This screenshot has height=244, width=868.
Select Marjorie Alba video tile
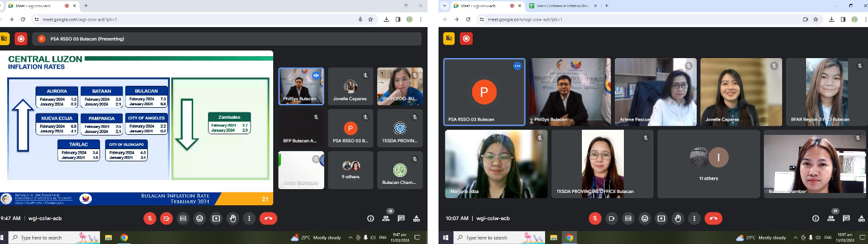tap(496, 164)
